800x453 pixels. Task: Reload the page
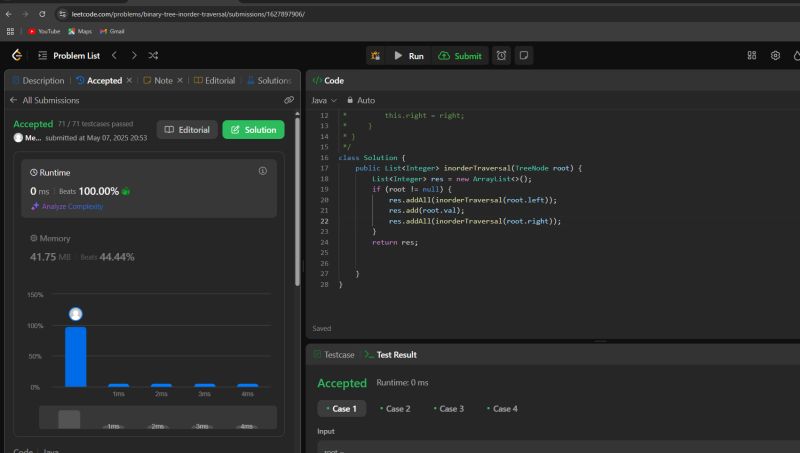pyautogui.click(x=42, y=14)
